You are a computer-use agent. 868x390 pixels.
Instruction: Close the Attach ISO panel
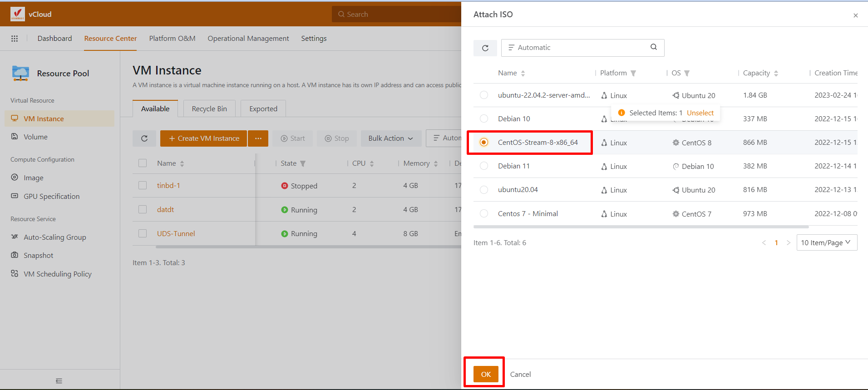[x=855, y=15]
